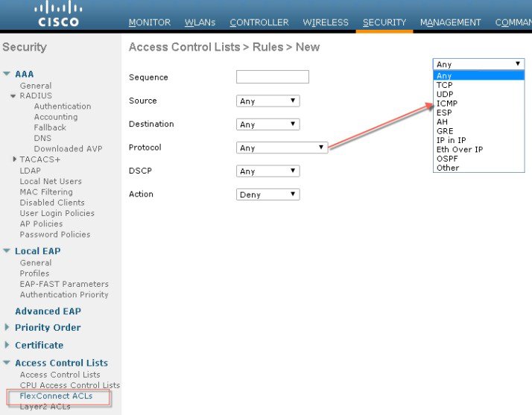Open Password Policies page

[x=55, y=235]
